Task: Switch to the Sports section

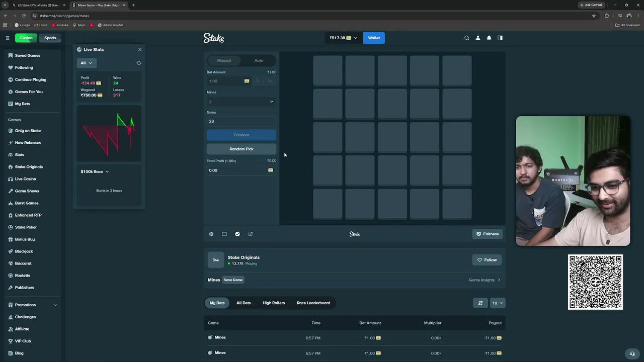Action: 50,38
